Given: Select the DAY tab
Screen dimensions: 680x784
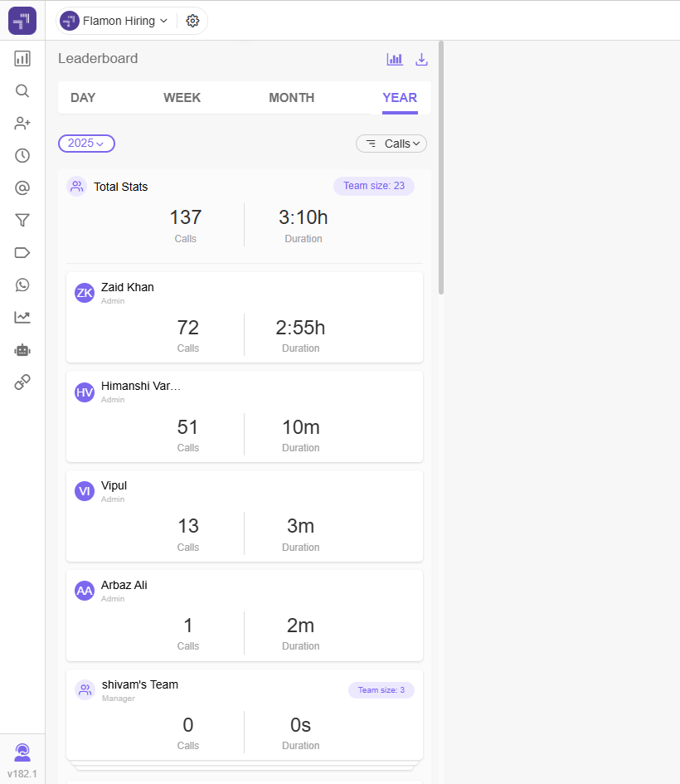Looking at the screenshot, I should (x=83, y=98).
